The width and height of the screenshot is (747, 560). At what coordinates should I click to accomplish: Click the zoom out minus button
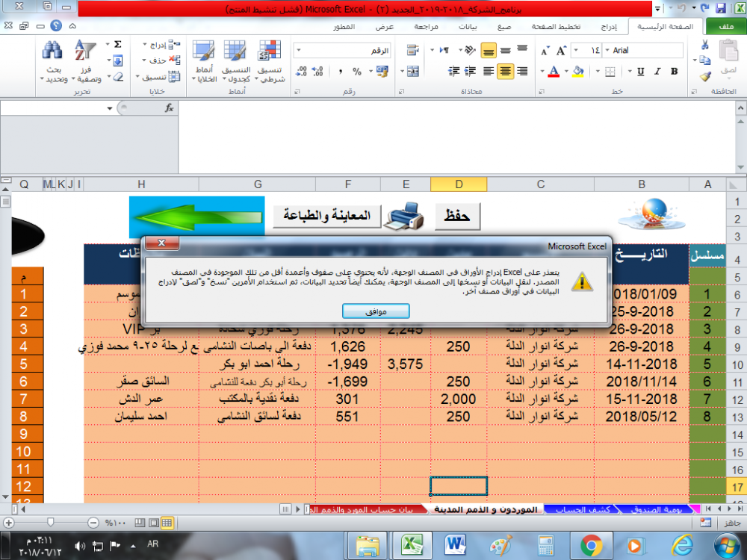pyautogui.click(x=93, y=523)
